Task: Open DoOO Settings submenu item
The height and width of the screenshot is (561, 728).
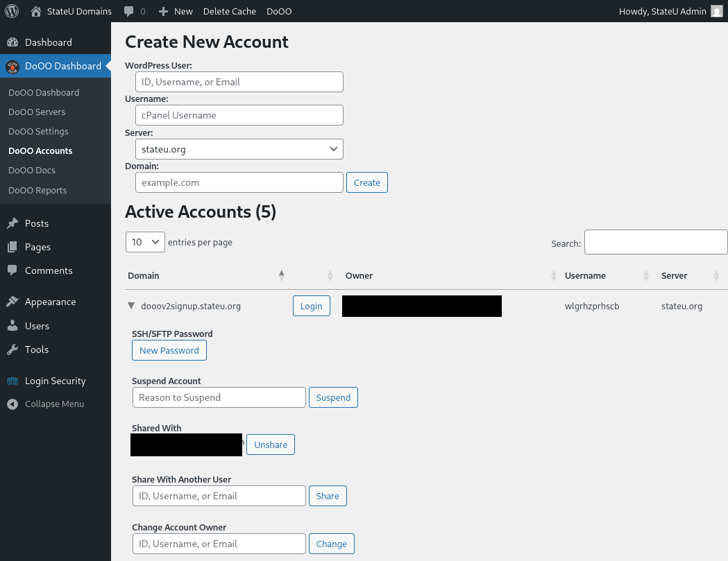Action: click(38, 131)
